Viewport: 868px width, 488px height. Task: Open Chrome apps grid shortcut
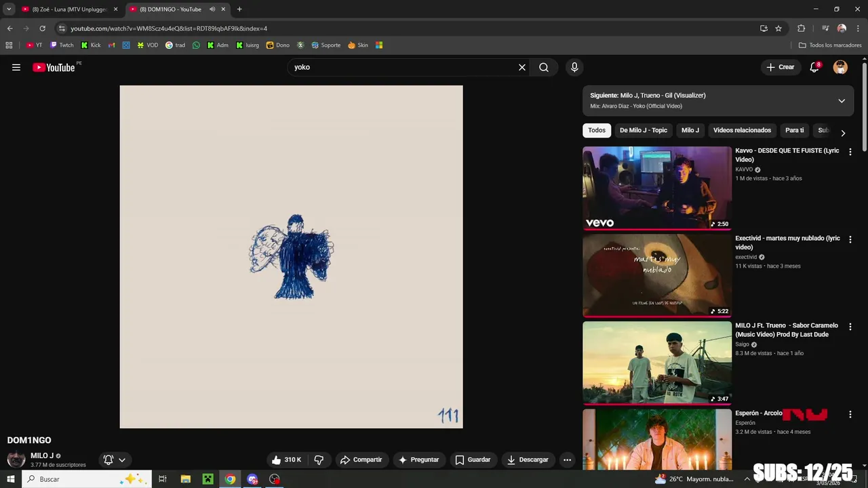click(x=9, y=45)
